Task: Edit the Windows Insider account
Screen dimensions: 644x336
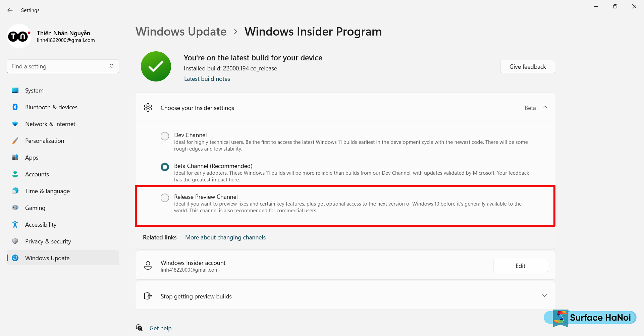Action: click(521, 266)
